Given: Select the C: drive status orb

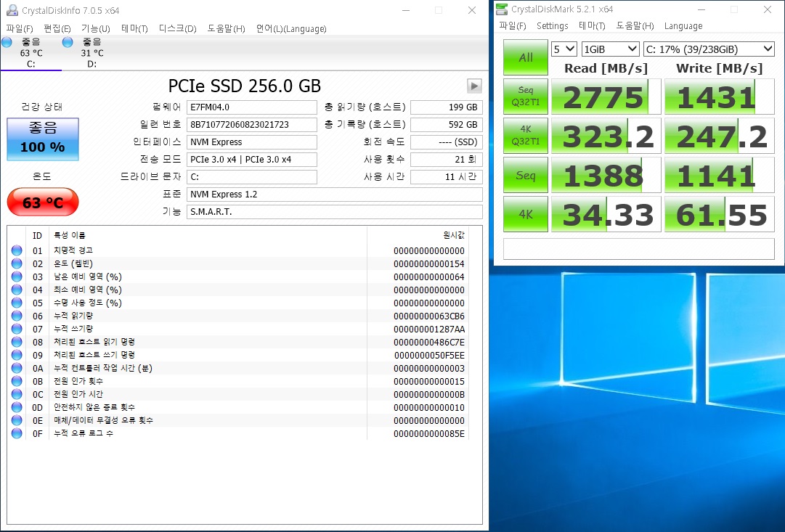Looking at the screenshot, I should [7, 42].
